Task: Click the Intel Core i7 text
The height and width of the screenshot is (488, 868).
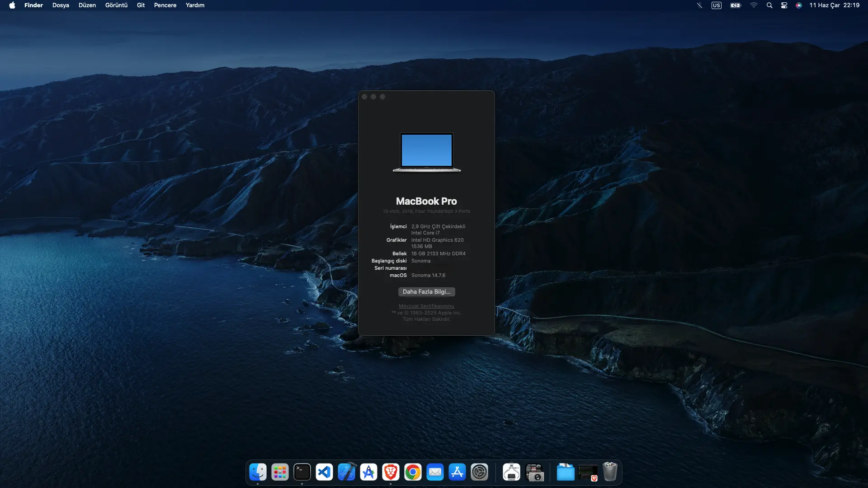Action: [x=425, y=233]
